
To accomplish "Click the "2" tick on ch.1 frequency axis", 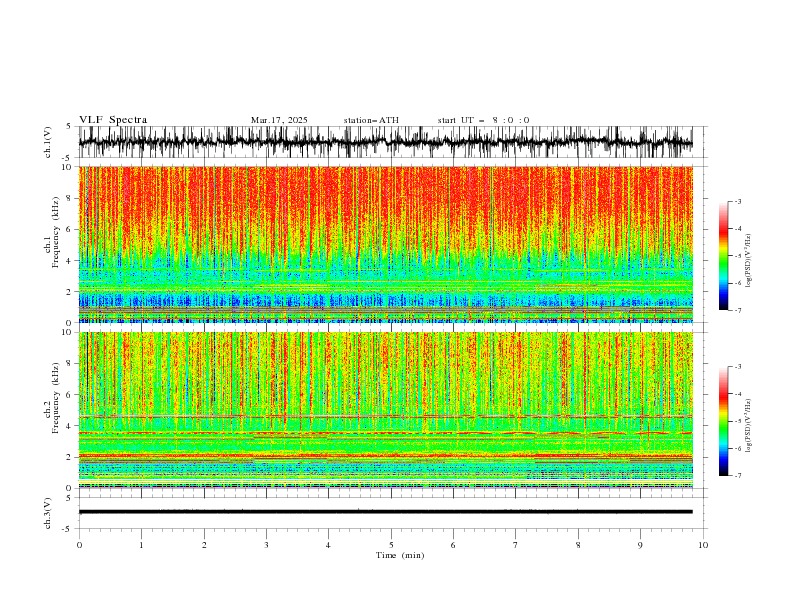I will click(x=70, y=291).
